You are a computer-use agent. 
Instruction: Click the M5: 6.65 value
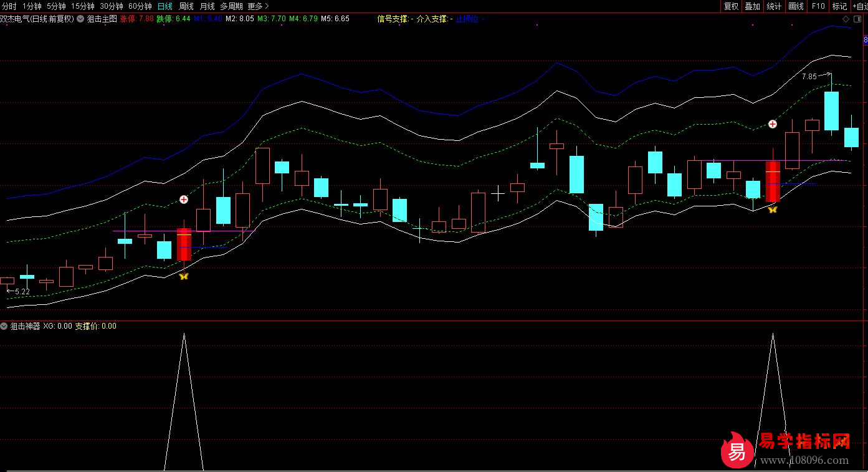[x=335, y=19]
